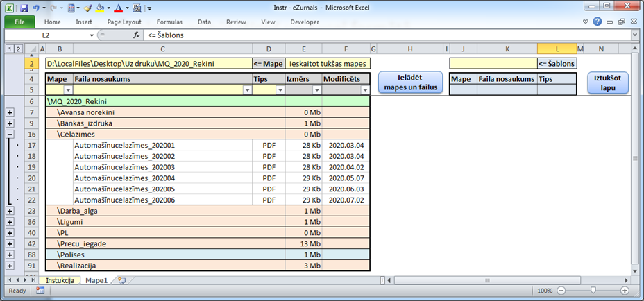Image resolution: width=644 pixels, height=301 pixels.
Task: Expand the Bankas_izdruka group
Action: [10, 123]
